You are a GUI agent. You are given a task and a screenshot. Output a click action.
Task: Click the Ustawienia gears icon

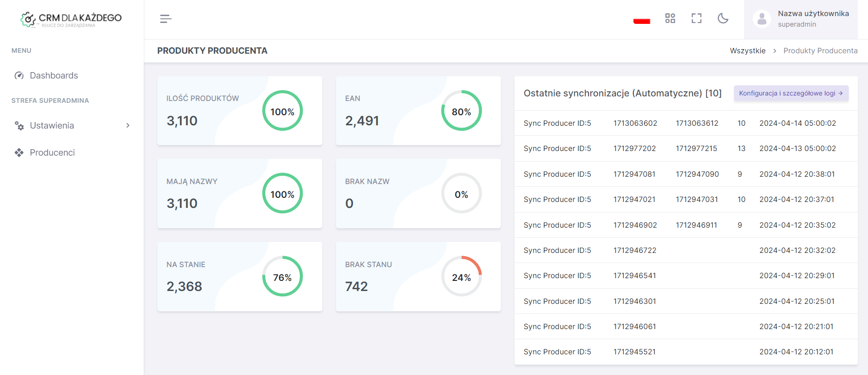[19, 126]
